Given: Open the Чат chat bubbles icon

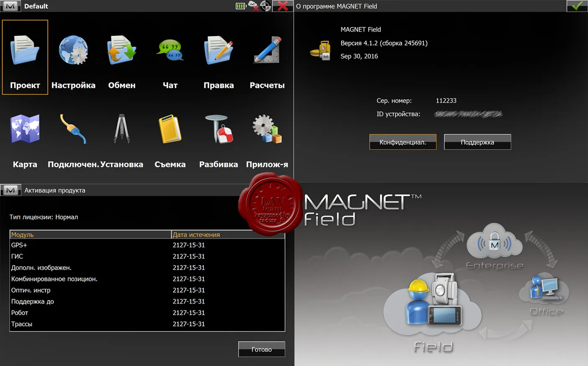Looking at the screenshot, I should point(170,51).
